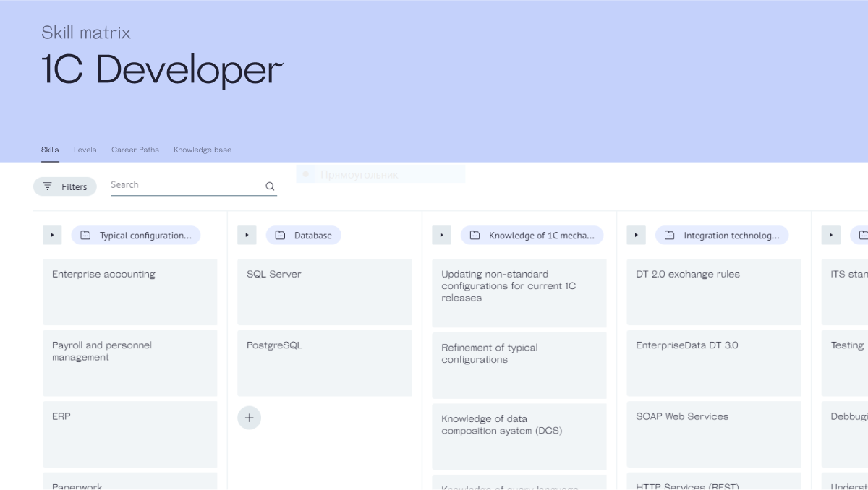Click the Testing skill card
Image resolution: width=868 pixels, height=490 pixels.
(845, 363)
